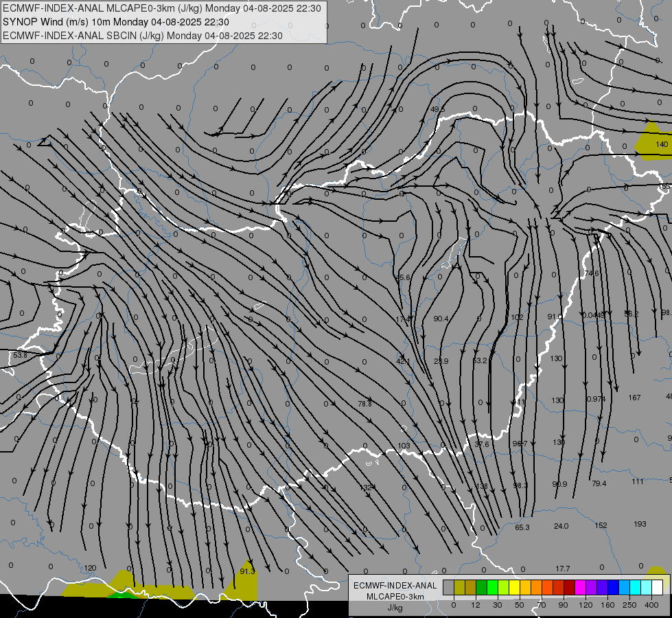Click the map value 53.2
This screenshot has width=672, height=618.
pos(480,360)
